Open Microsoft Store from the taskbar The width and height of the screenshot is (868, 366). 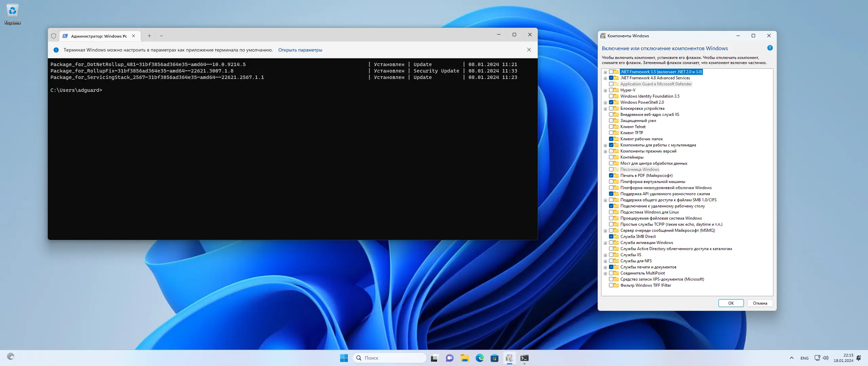(x=494, y=358)
